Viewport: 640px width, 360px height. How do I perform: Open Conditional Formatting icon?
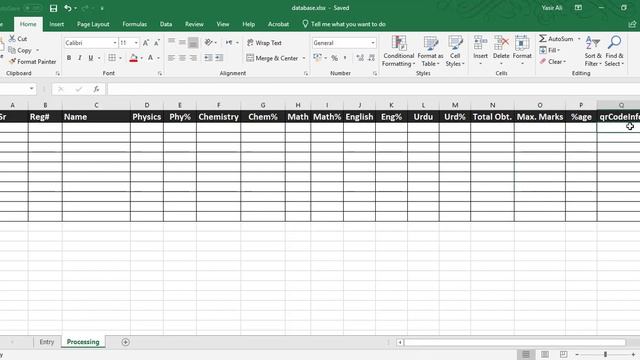click(399, 43)
